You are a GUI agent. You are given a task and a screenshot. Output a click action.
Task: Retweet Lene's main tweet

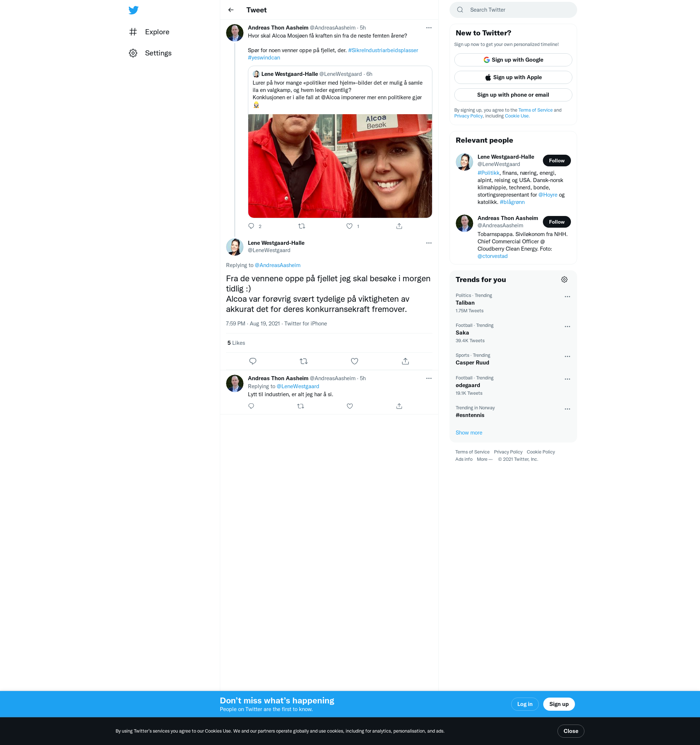[304, 361]
